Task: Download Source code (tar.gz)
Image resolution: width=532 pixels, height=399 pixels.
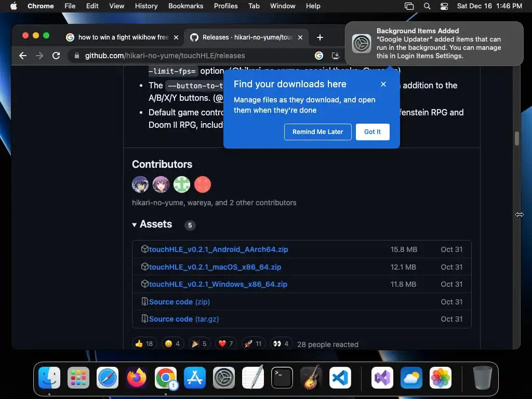Action: tap(184, 320)
